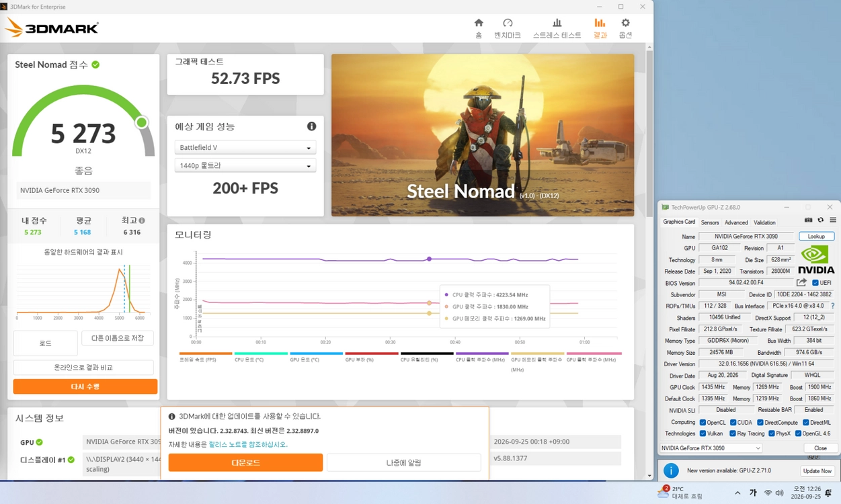The image size is (841, 504).
Task: Toggle the CUDA checkbox
Action: 733,423
